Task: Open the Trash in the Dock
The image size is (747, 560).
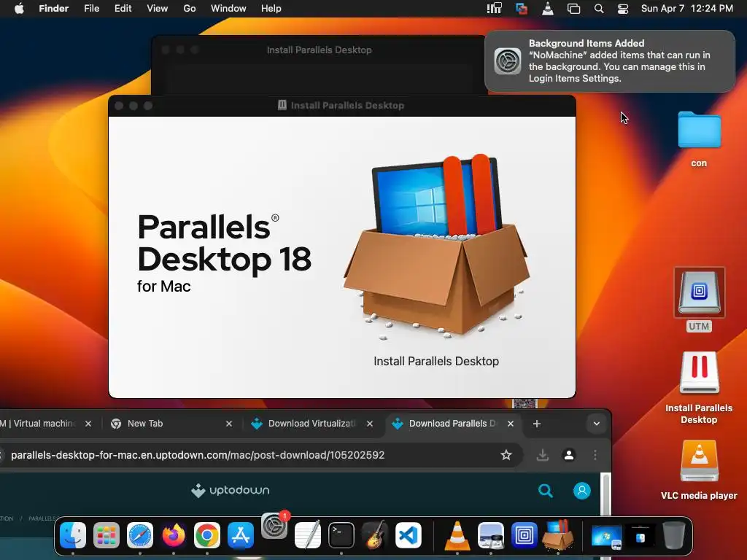Action: 673,535
